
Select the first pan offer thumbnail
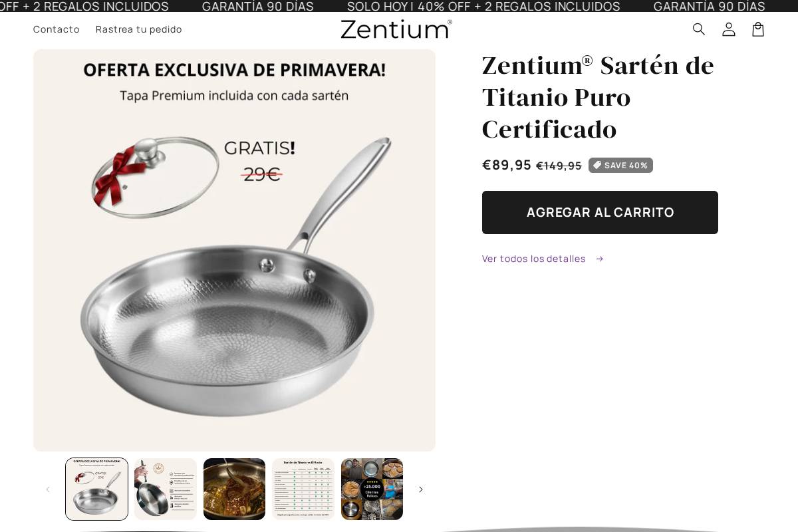coord(96,489)
